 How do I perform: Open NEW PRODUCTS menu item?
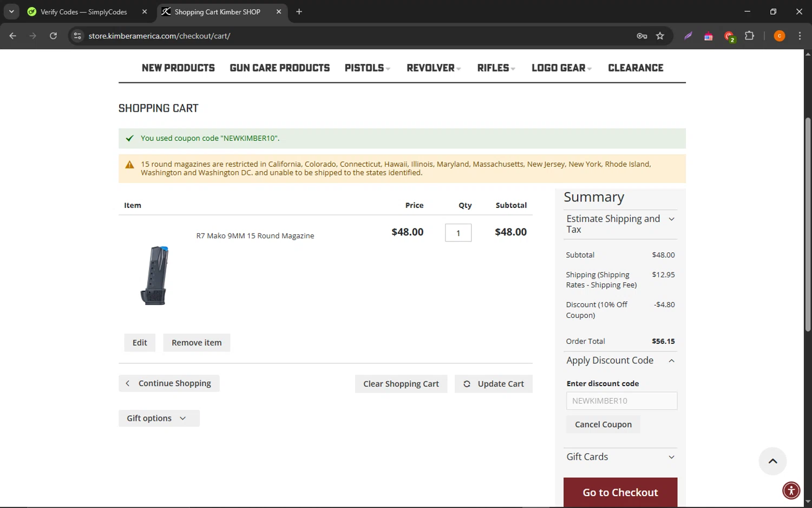[x=178, y=68]
